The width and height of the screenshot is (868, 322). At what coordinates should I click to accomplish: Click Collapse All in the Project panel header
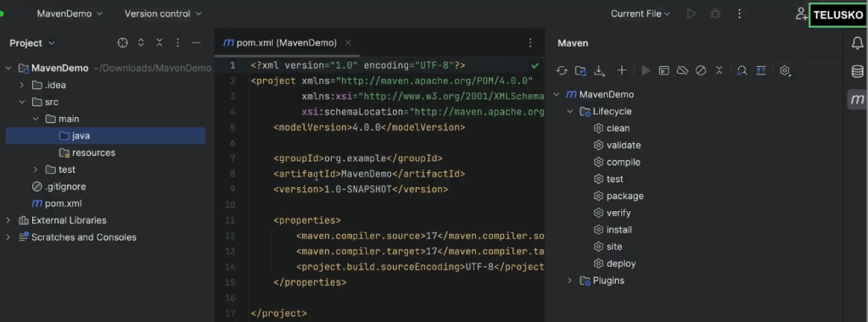click(x=160, y=42)
